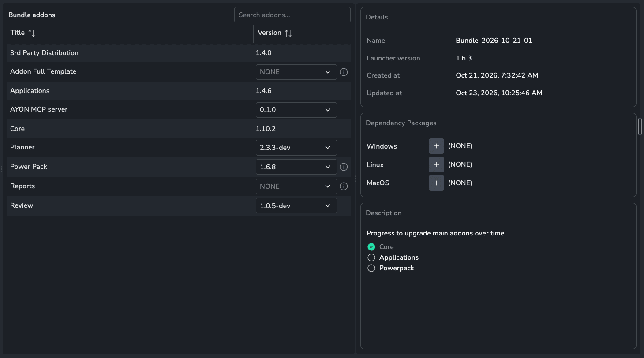644x358 pixels.
Task: Click the Launcher version value 1.6.3
Action: [x=464, y=58]
